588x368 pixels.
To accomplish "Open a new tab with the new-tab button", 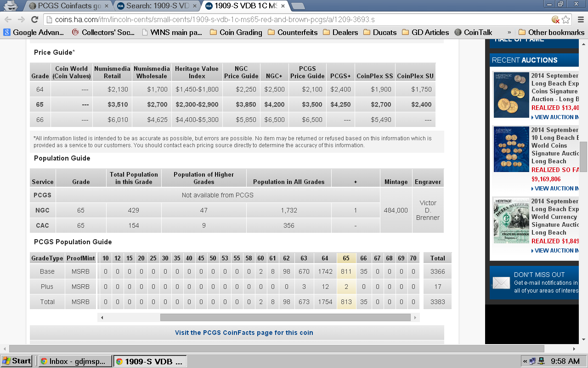I will (298, 6).
